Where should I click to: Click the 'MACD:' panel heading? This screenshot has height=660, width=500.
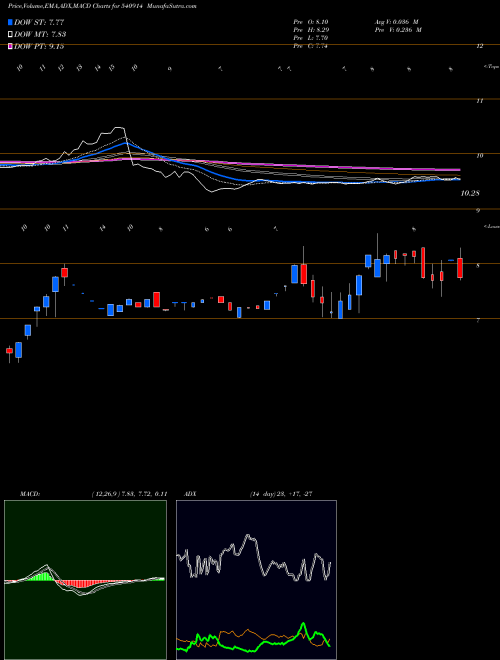[x=29, y=494]
